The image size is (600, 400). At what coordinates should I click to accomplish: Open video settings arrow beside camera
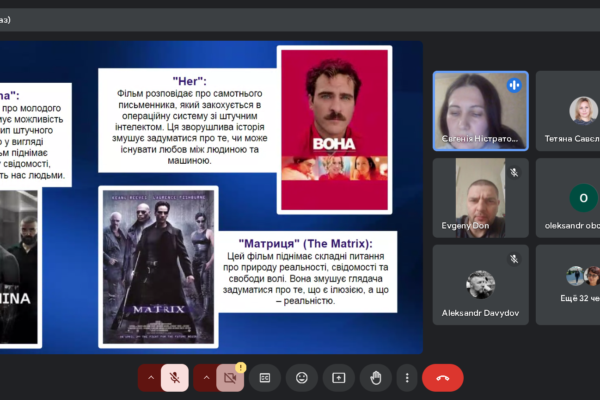tap(206, 378)
